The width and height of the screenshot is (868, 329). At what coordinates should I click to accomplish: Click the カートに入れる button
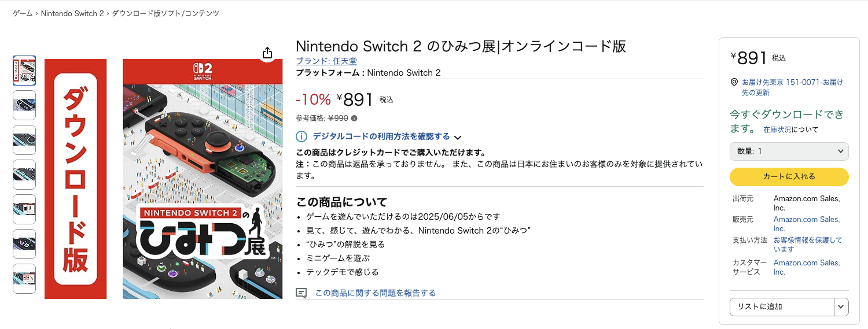789,177
